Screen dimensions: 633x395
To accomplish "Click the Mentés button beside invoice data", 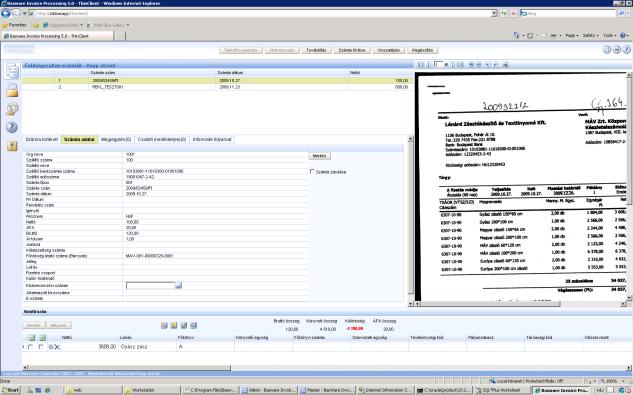I will [x=319, y=156].
